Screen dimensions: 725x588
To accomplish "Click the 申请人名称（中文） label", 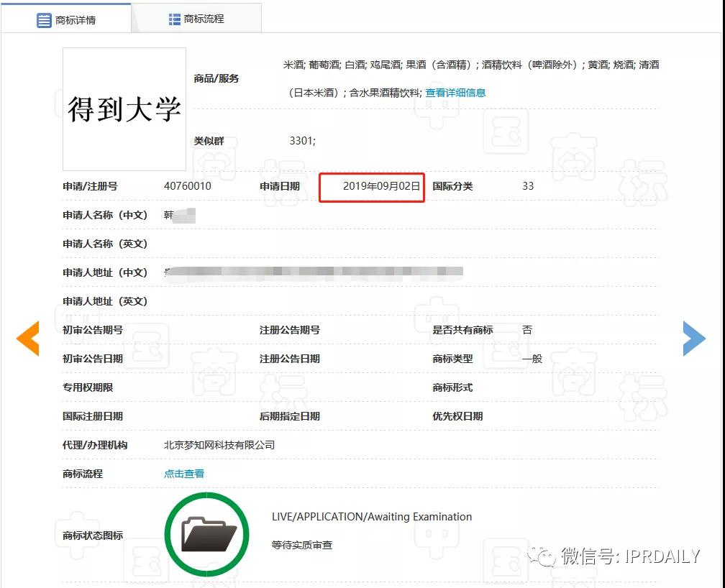I will pyautogui.click(x=105, y=215).
